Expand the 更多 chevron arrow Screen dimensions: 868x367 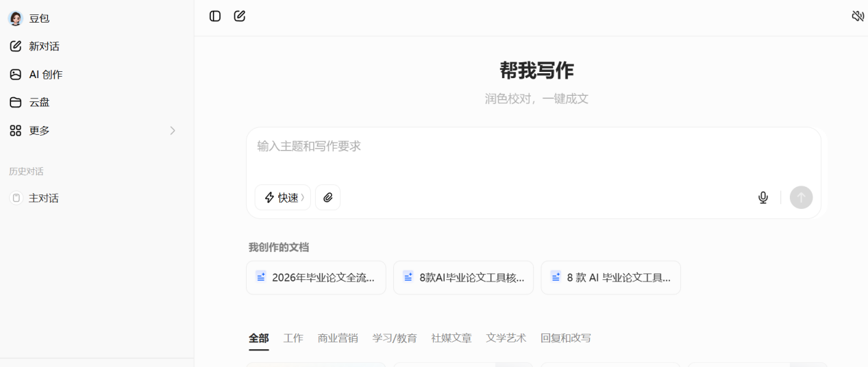click(x=173, y=131)
